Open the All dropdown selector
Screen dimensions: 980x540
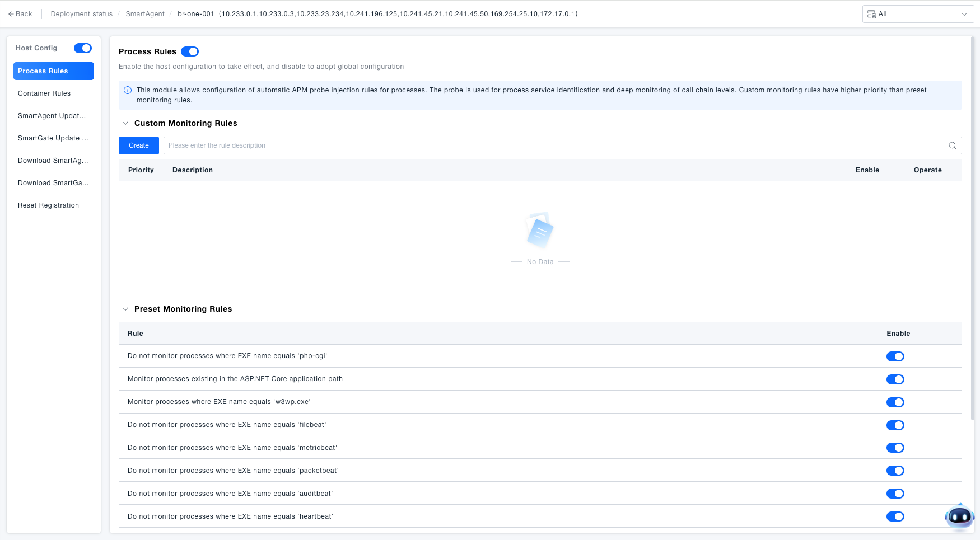pos(918,14)
